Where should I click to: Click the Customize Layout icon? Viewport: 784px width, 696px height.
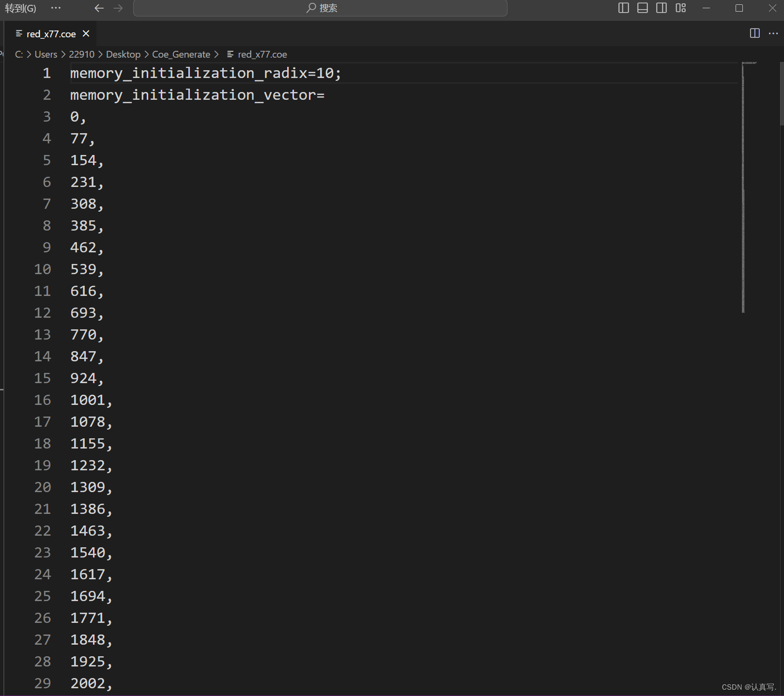click(x=680, y=8)
